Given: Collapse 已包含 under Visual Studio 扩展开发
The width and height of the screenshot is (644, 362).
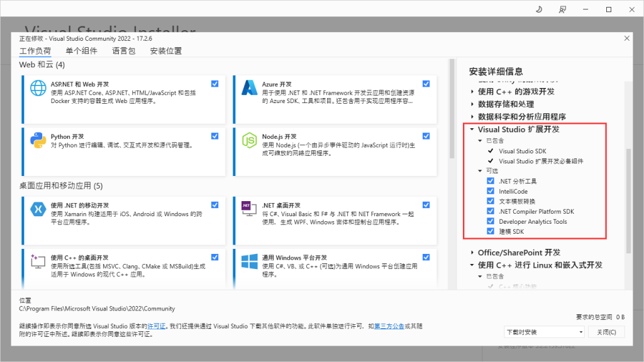Looking at the screenshot, I should pos(480,140).
